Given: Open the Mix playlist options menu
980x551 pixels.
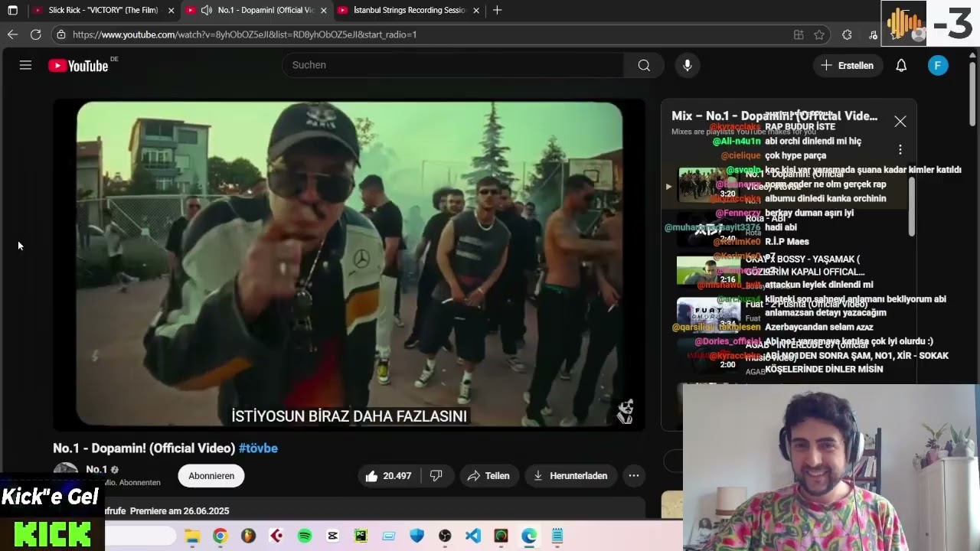Looking at the screenshot, I should coord(900,150).
